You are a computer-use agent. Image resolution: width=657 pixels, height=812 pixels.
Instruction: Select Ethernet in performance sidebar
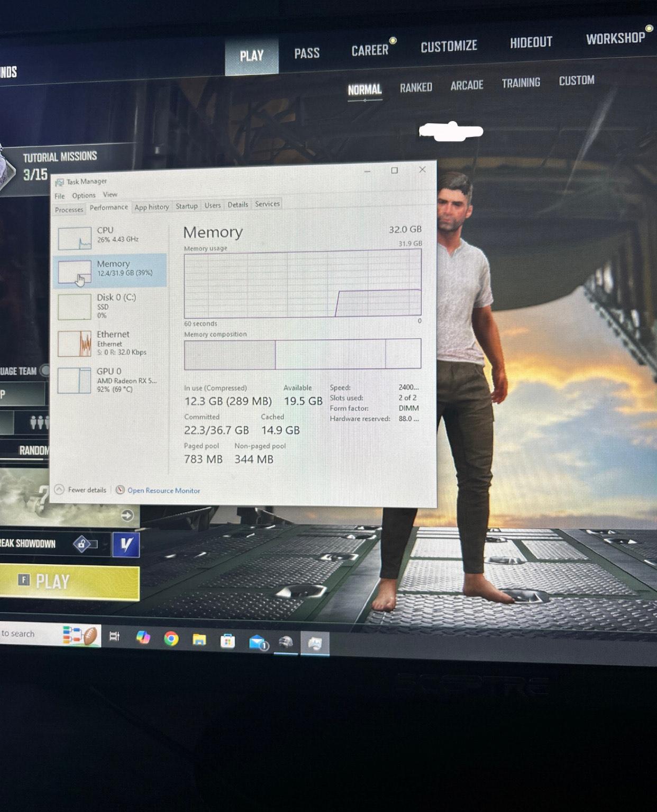(109, 343)
